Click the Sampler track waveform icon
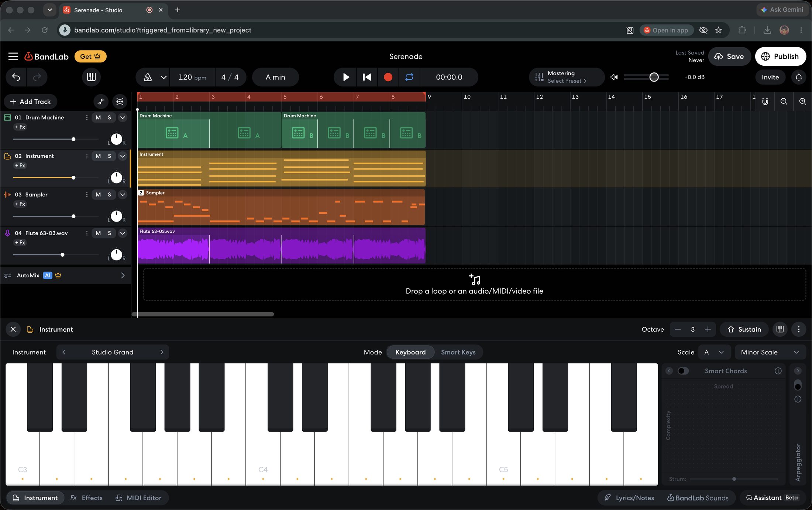812x510 pixels. [x=7, y=194]
